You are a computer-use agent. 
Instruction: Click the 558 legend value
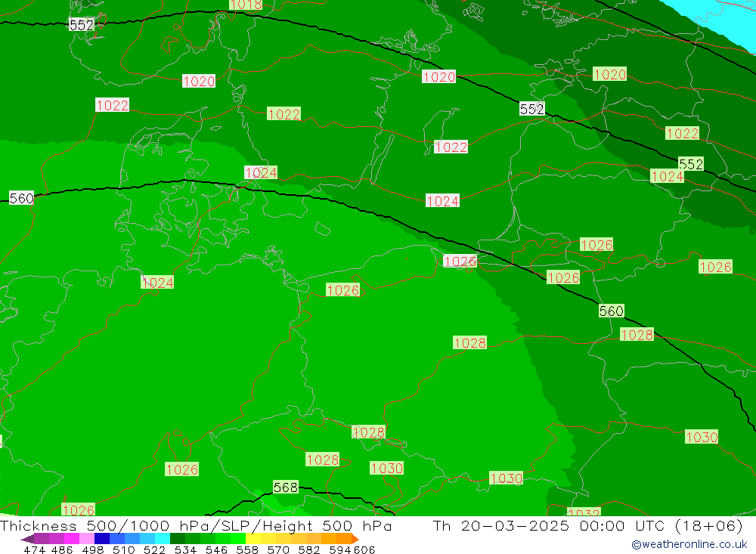(247, 549)
